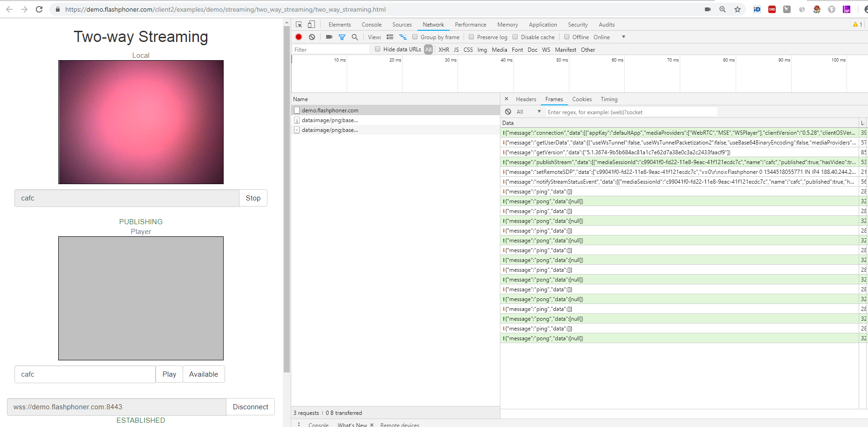868x427 pixels.
Task: Click the capture screenshots camera icon
Action: pos(329,37)
